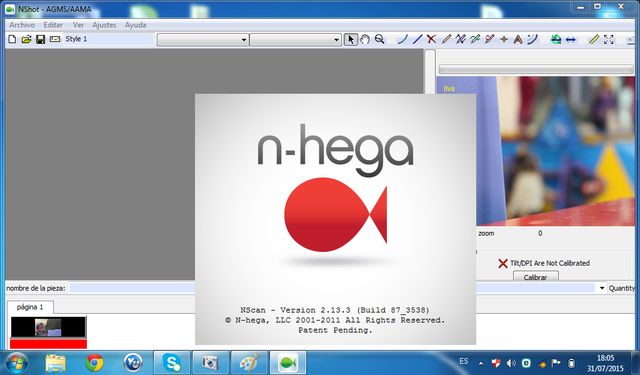The width and height of the screenshot is (640, 375).
Task: Open the first empty toolbar dropdown
Action: [203, 40]
